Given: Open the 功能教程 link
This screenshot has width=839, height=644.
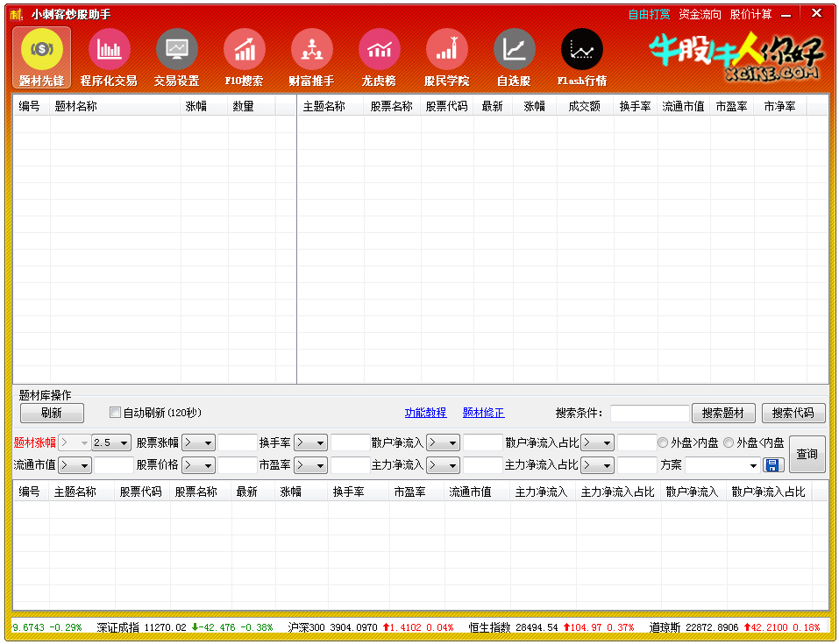Looking at the screenshot, I should (425, 413).
